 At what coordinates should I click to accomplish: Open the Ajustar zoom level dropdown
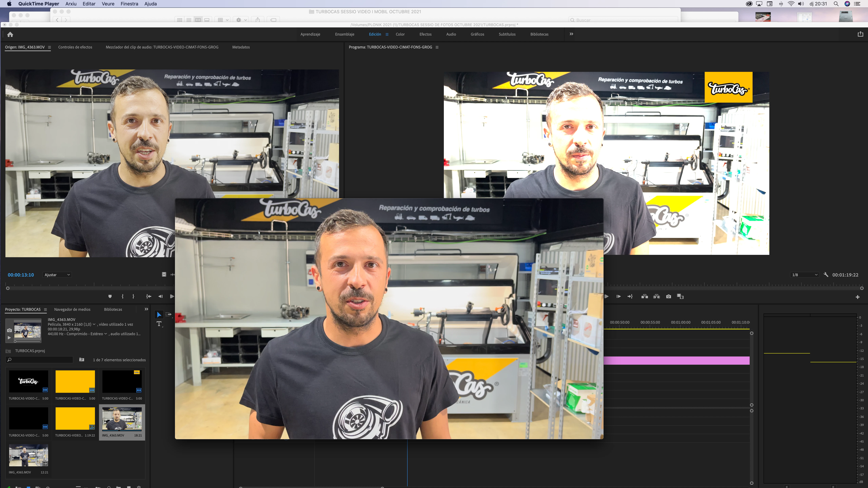pyautogui.click(x=57, y=275)
